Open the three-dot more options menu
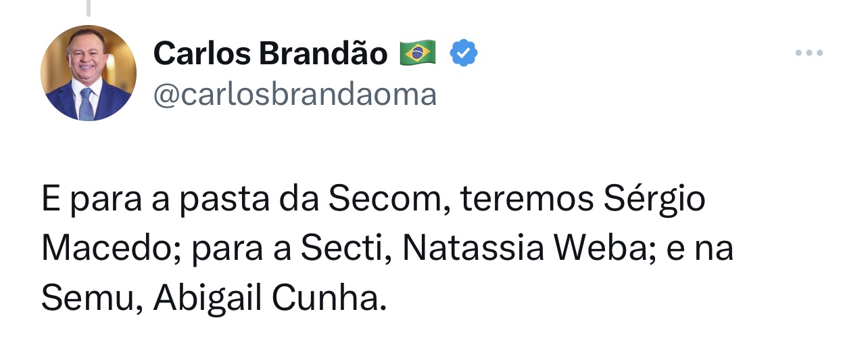Viewport: 868px width, 360px height. pos(809,53)
